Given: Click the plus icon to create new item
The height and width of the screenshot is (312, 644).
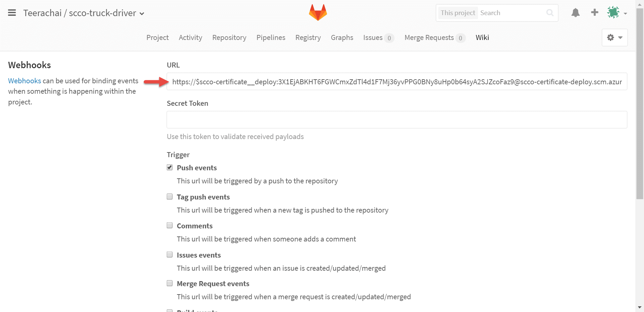Looking at the screenshot, I should coord(594,12).
